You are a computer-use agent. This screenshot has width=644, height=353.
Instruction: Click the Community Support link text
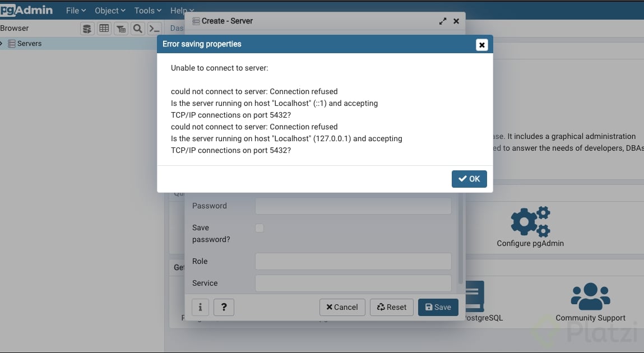591,318
